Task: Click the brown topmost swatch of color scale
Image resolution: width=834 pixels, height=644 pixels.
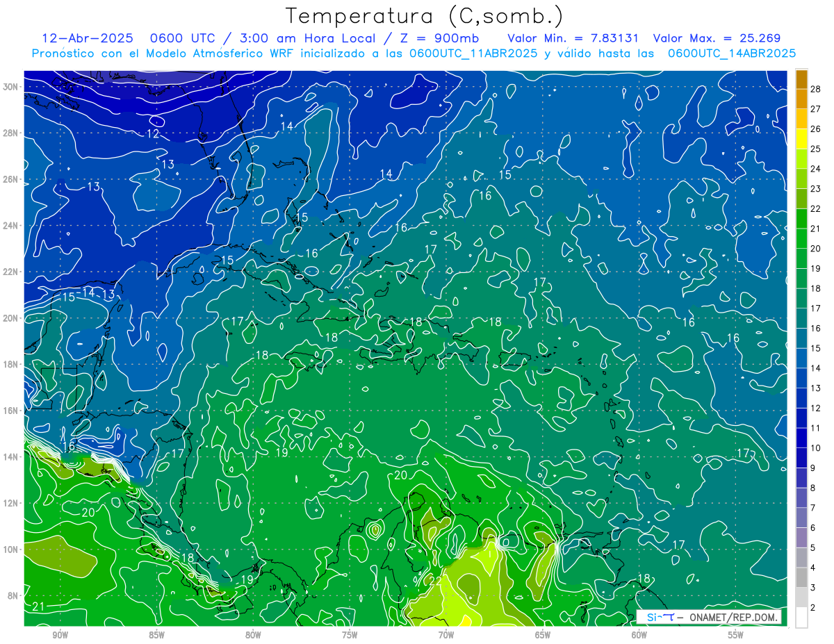Action: pyautogui.click(x=801, y=79)
